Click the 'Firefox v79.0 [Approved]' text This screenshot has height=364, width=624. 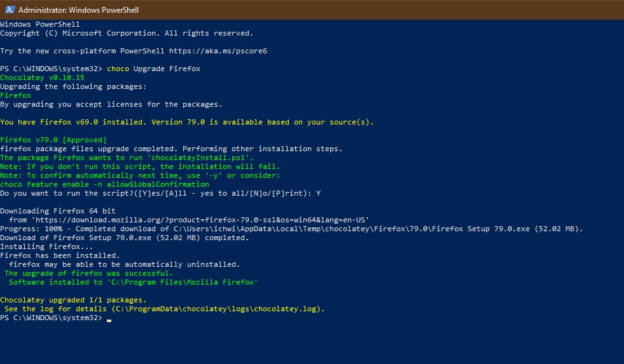(x=53, y=140)
